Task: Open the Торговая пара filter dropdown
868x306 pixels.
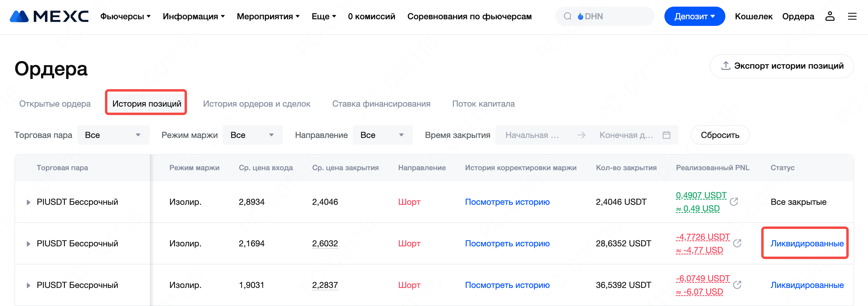Action: (x=113, y=135)
